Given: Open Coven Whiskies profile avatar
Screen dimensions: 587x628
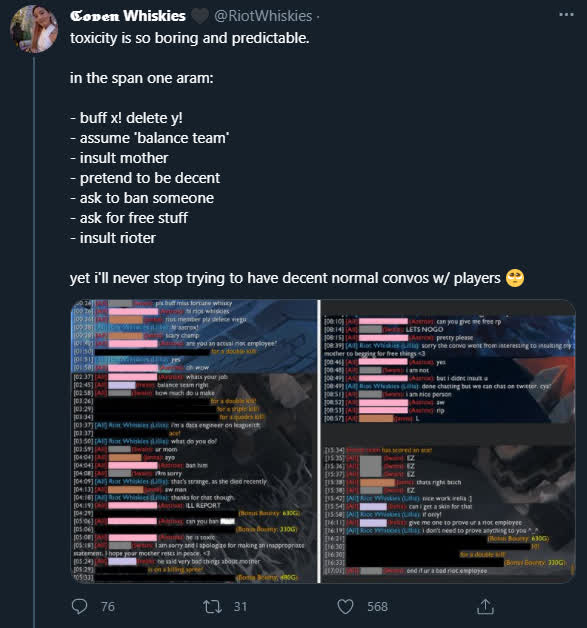Looking at the screenshot, I should [x=34, y=29].
